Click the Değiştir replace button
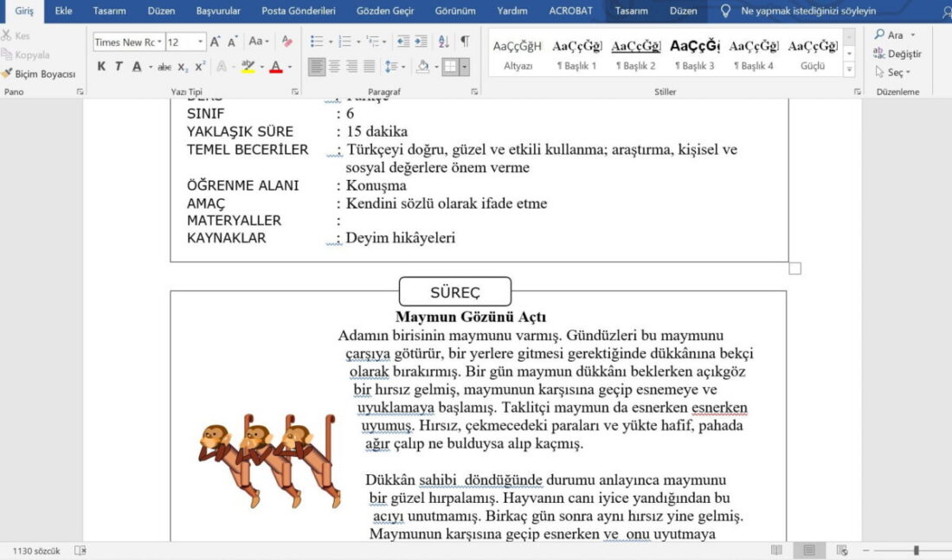The width and height of the screenshot is (952, 560). (x=897, y=54)
